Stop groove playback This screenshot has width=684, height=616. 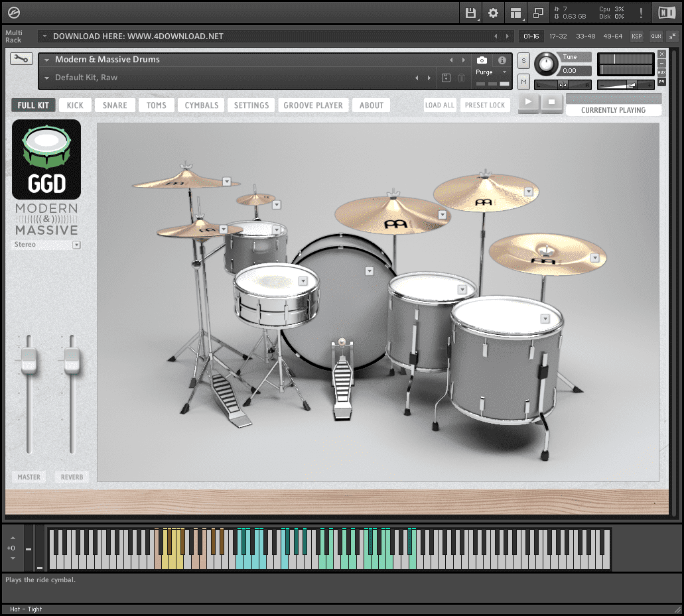[551, 103]
